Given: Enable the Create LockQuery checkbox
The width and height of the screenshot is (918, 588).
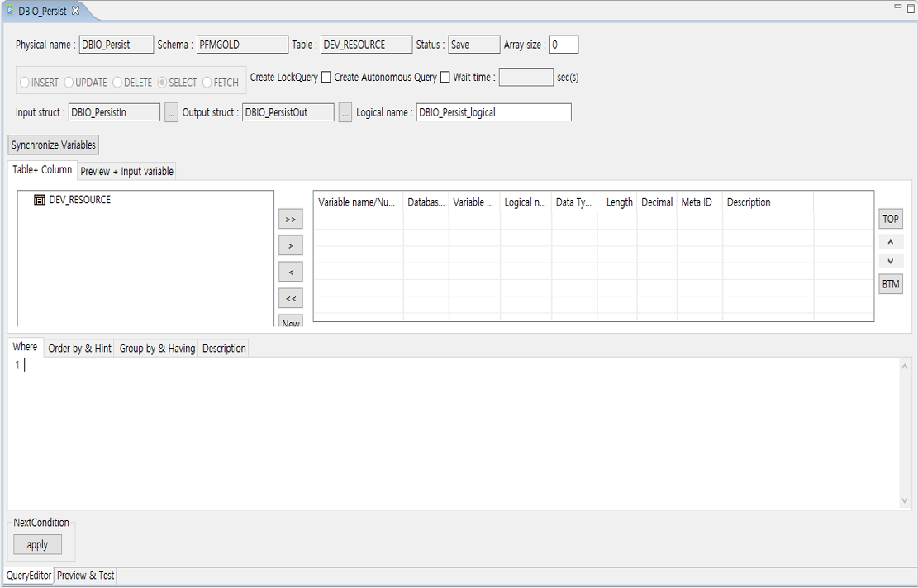Looking at the screenshot, I should point(326,77).
